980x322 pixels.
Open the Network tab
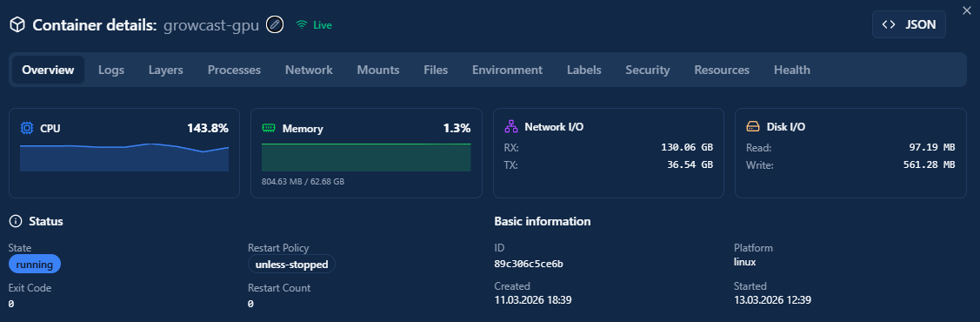click(309, 70)
